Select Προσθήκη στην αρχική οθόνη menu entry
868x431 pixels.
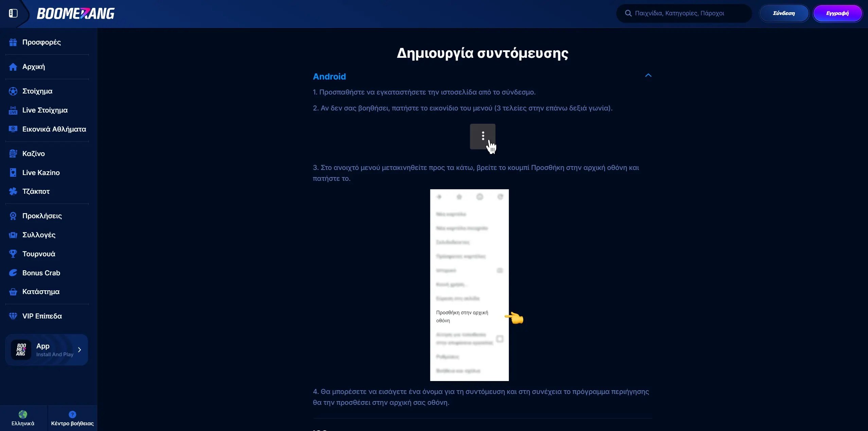462,316
